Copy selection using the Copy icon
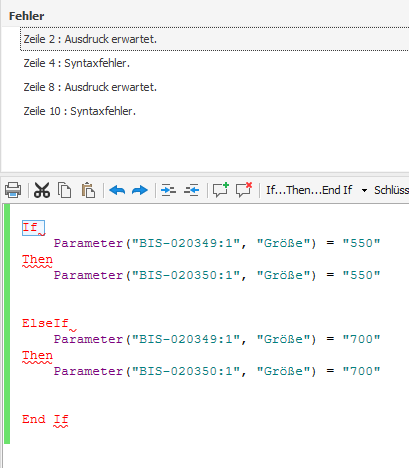 tap(64, 190)
